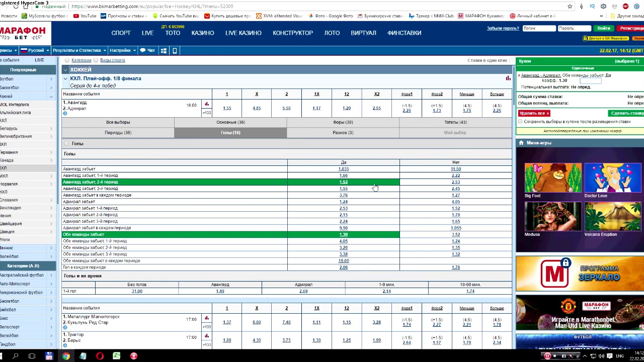Viewport: 644px width, 362px height.
Task: Open info icon under Адмирал team
Action: click(x=65, y=114)
